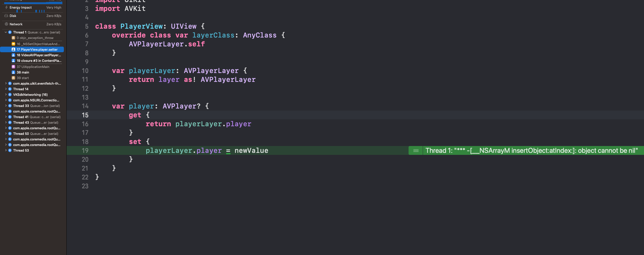
Task: Select frame 16 _NSSetObjectValueAnd…
Action: coord(32,44)
